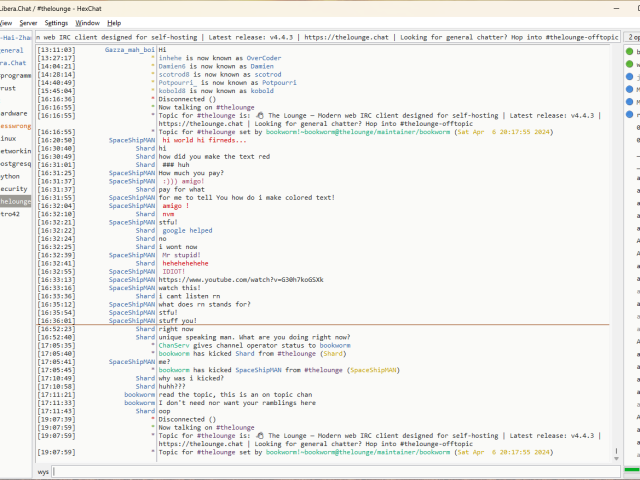Click the first blue voiced user icon
The height and width of the screenshot is (480, 640).
pyautogui.click(x=627, y=76)
